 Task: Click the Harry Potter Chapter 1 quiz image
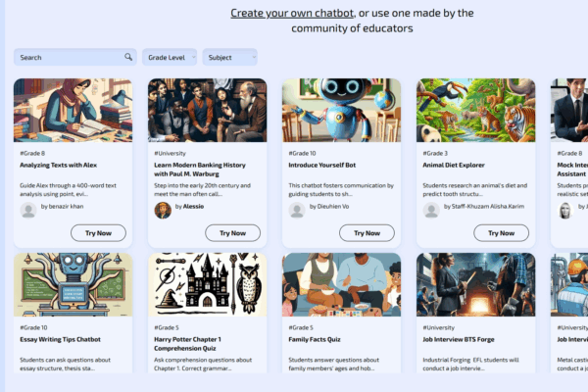208,284
